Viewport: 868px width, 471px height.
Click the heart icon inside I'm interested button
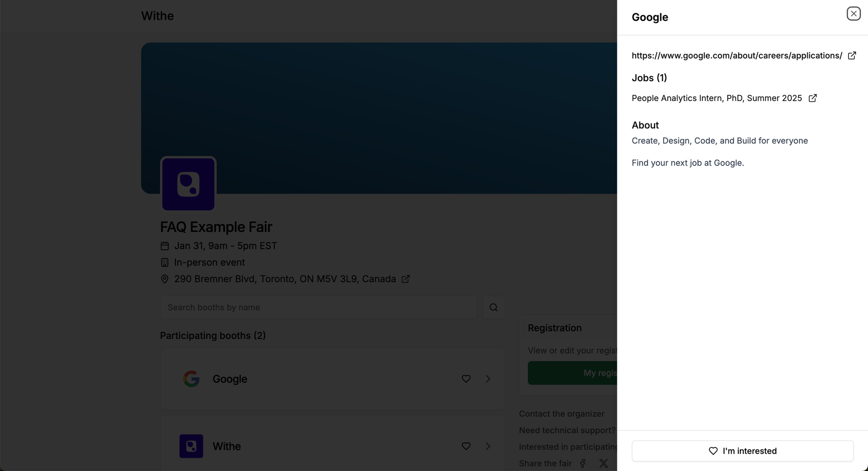coord(713,451)
